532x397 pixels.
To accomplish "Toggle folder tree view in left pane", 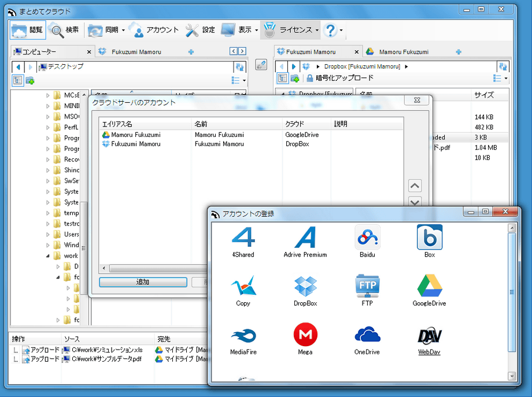I will 18,80.
